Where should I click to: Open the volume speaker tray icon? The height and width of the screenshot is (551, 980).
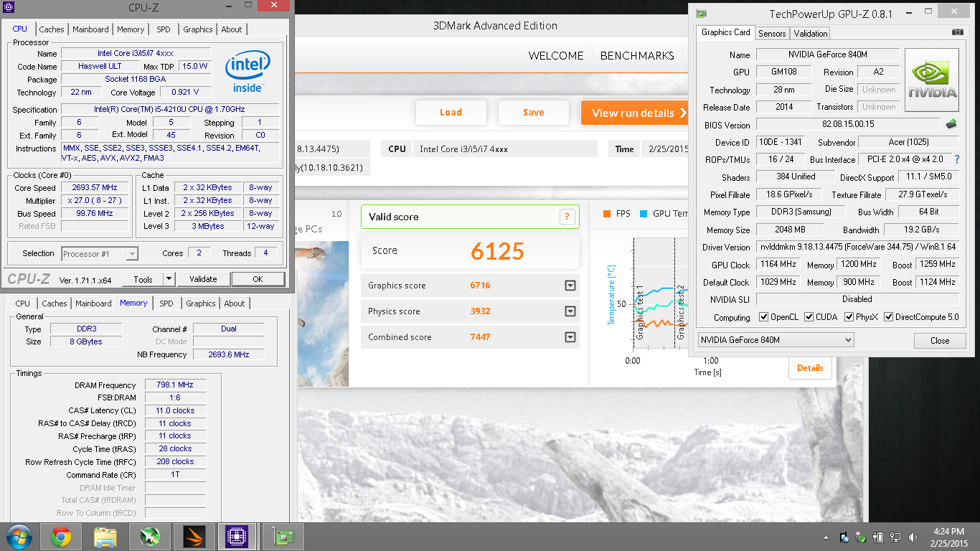point(913,537)
